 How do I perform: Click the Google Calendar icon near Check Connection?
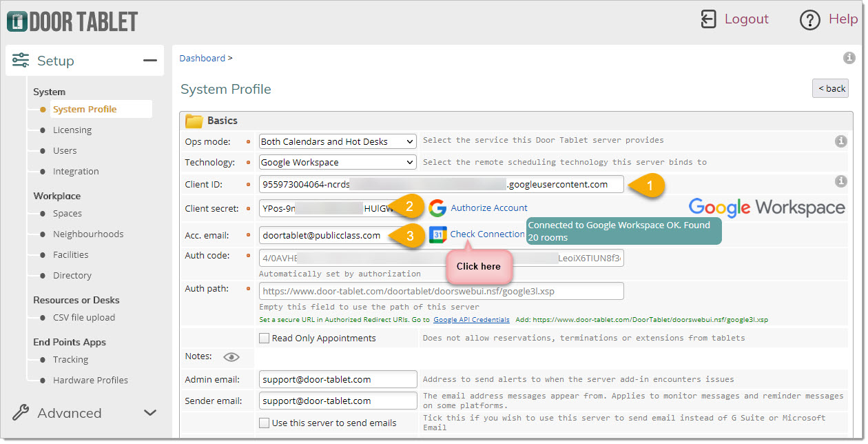click(437, 234)
